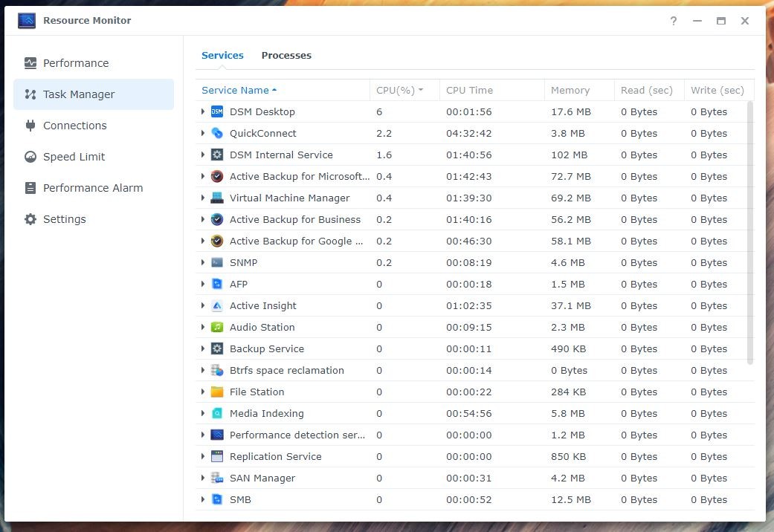The width and height of the screenshot is (774, 532).
Task: Click the 102 MB memory value
Action: [x=569, y=155]
